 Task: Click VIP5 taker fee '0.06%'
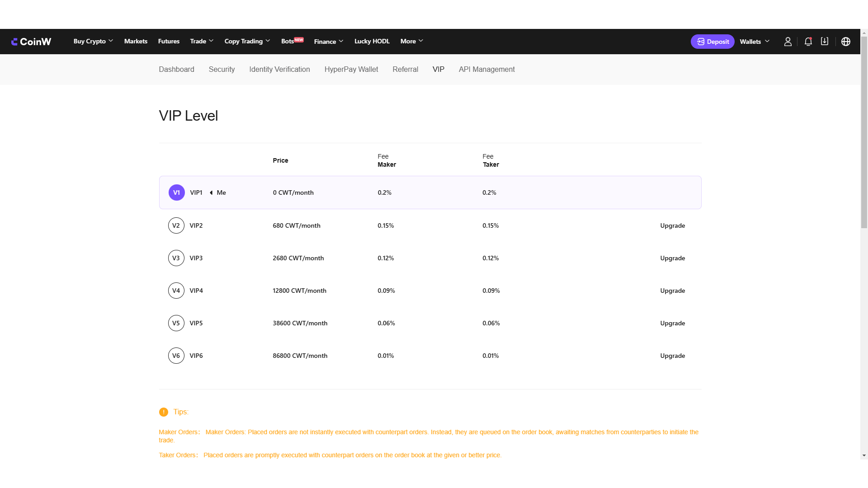491,323
